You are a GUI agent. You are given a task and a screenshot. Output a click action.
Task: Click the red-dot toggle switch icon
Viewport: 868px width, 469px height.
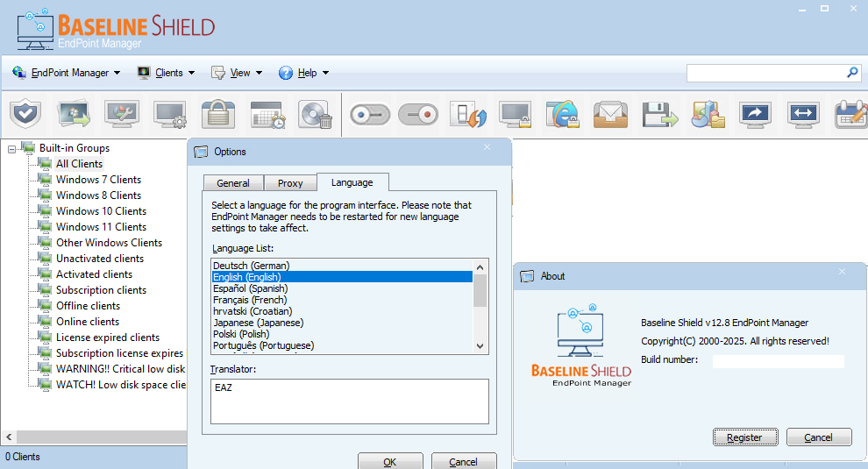(418, 115)
